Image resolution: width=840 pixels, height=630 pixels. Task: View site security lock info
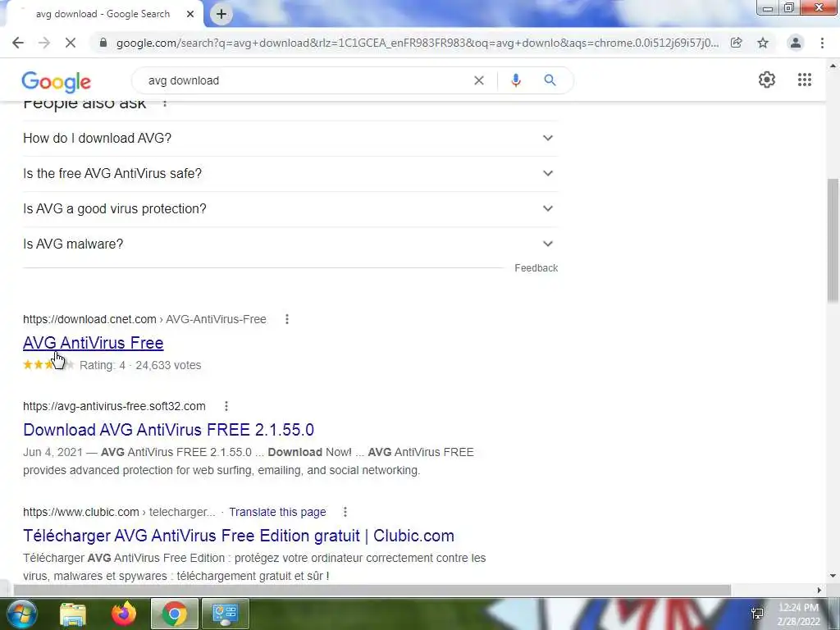103,43
